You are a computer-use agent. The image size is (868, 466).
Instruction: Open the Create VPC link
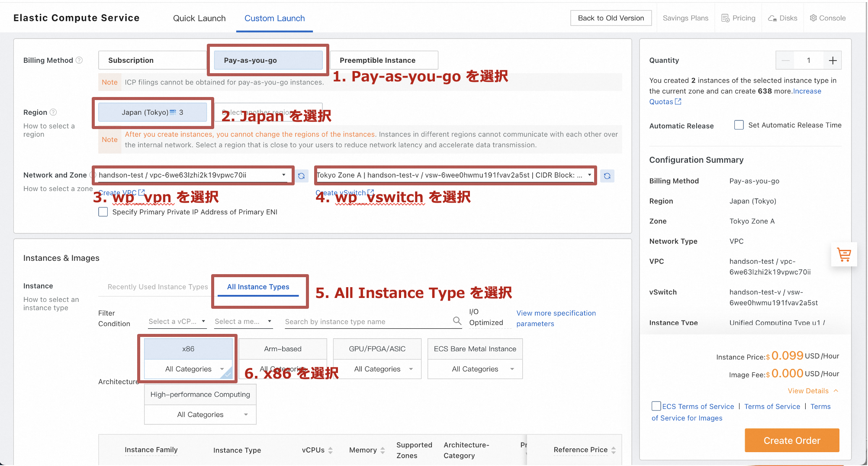[122, 193]
